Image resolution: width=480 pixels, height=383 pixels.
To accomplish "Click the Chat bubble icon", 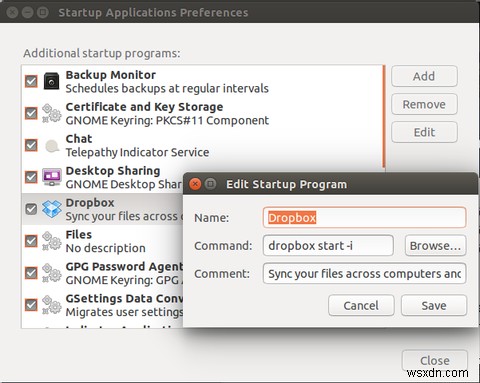I will 52,145.
